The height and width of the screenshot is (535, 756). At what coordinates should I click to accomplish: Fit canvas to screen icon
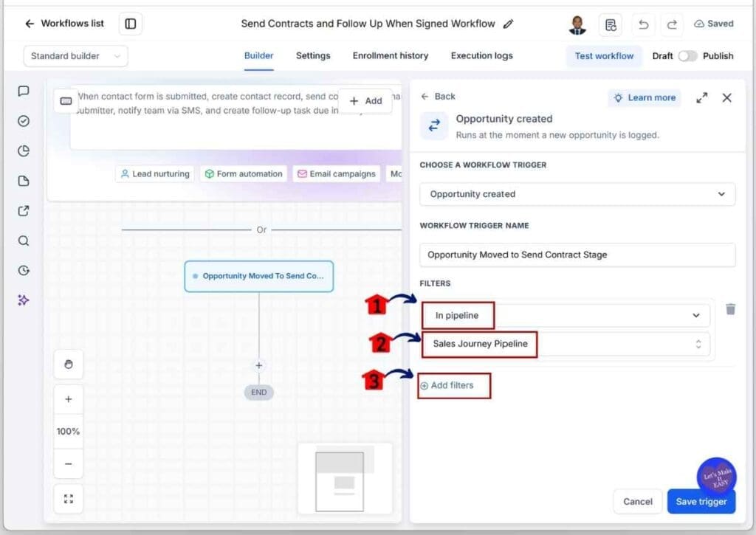[x=69, y=499]
